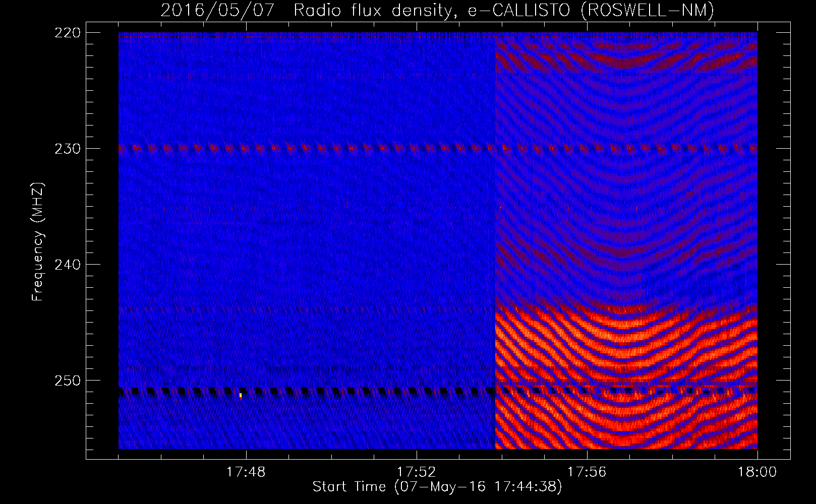Click the 17:52 time tick label
The height and width of the screenshot is (504, 816).
[417, 472]
